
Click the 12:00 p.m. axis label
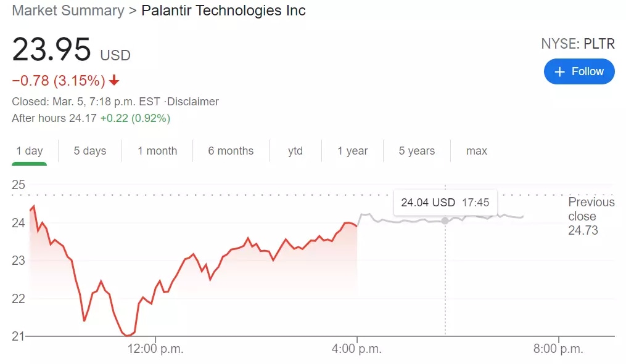(155, 349)
